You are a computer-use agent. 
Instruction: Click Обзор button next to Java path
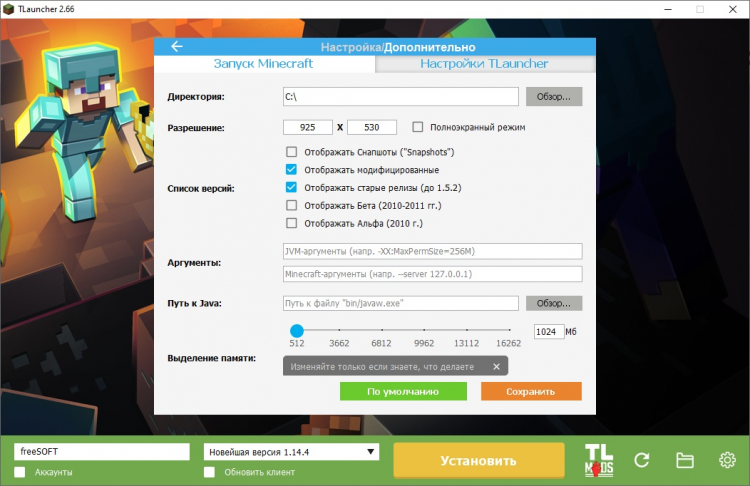pos(554,303)
